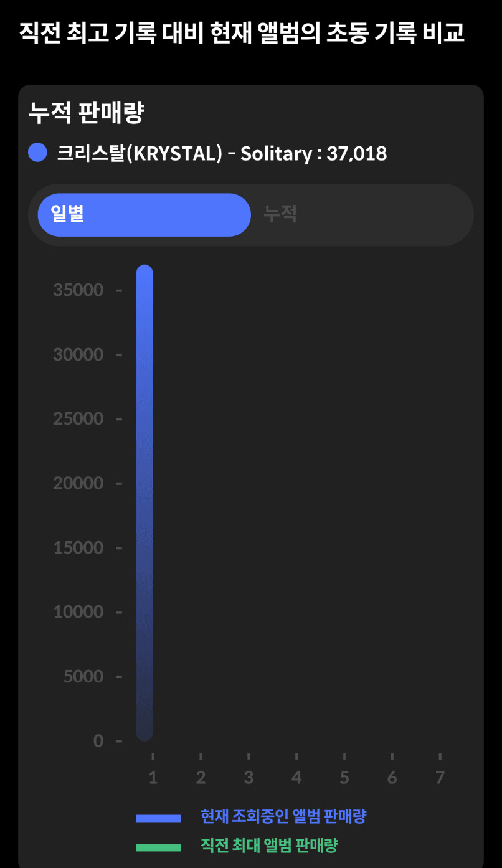Click day 5 on the x-axis
The height and width of the screenshot is (868, 502).
[344, 778]
